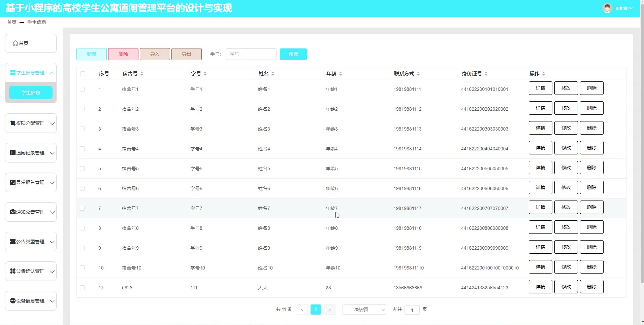Click the home icon in the sidebar
This screenshot has width=644, height=325.
tap(15, 43)
